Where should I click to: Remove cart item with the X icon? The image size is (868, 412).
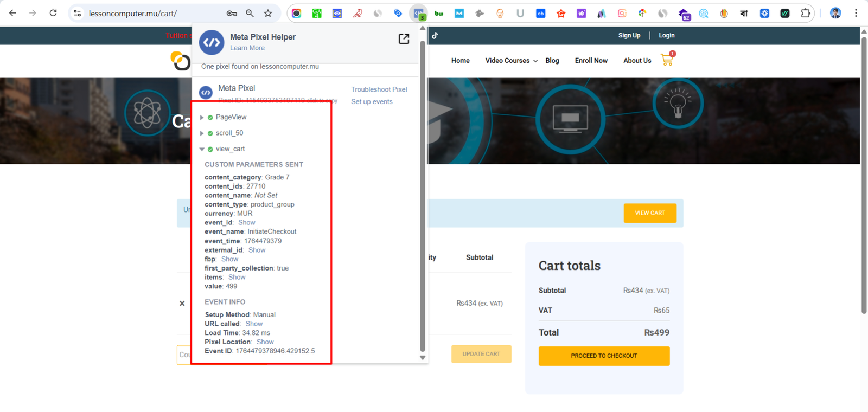click(182, 304)
